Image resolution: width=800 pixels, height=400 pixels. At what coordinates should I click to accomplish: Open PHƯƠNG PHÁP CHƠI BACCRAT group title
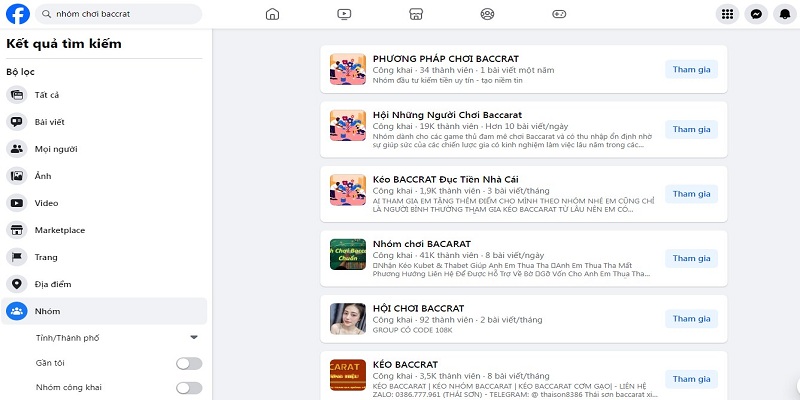pos(446,59)
